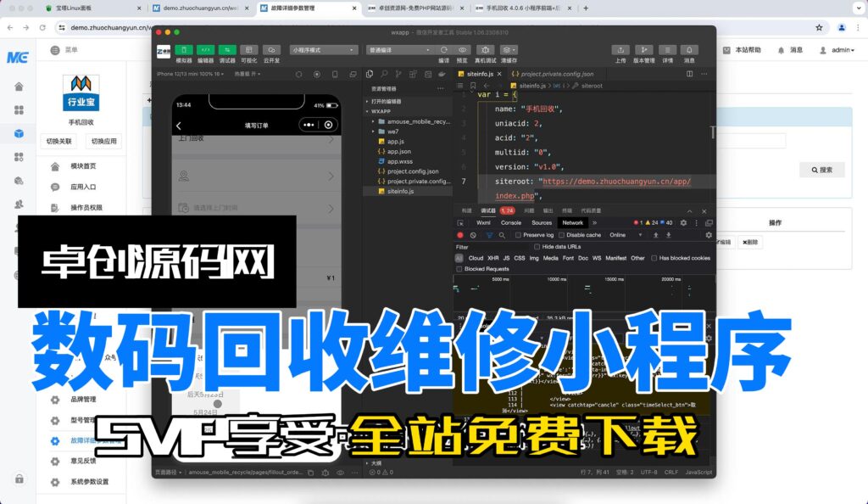
Task: Bookmark page with star icon
Action: [820, 27]
